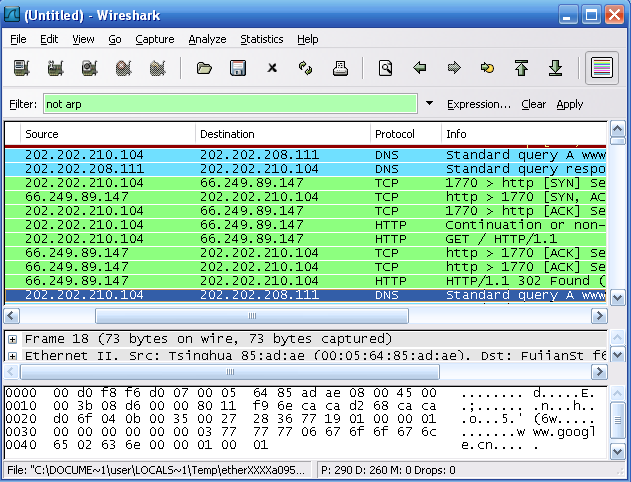Jump to first packet icon
The image size is (631, 482).
coord(522,68)
